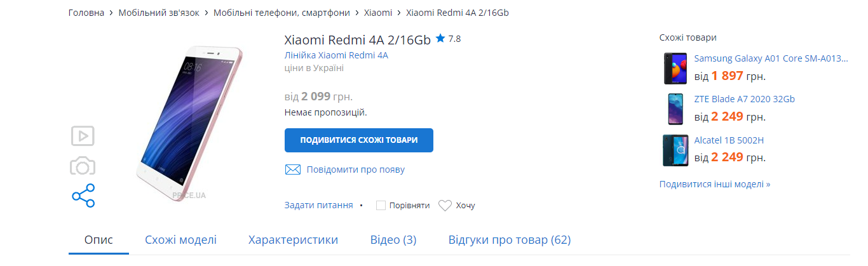868x266 pixels.
Task: Click the Задати питання link
Action: point(319,205)
